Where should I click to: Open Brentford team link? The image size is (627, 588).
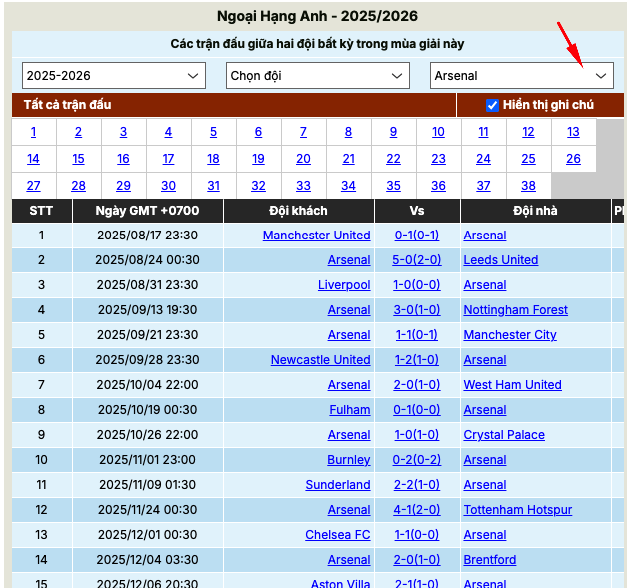489,560
